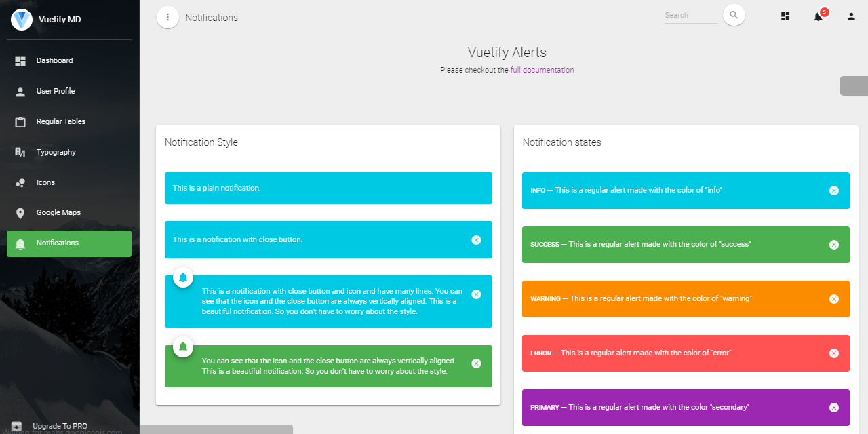The height and width of the screenshot is (434, 868).
Task: Dismiss the WARNING alert
Action: tap(834, 299)
